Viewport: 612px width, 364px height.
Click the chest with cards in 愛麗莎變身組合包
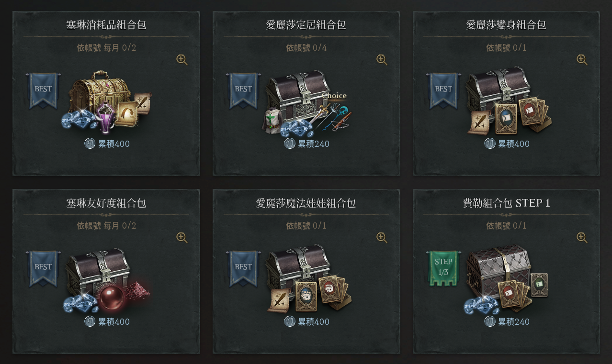[508, 101]
